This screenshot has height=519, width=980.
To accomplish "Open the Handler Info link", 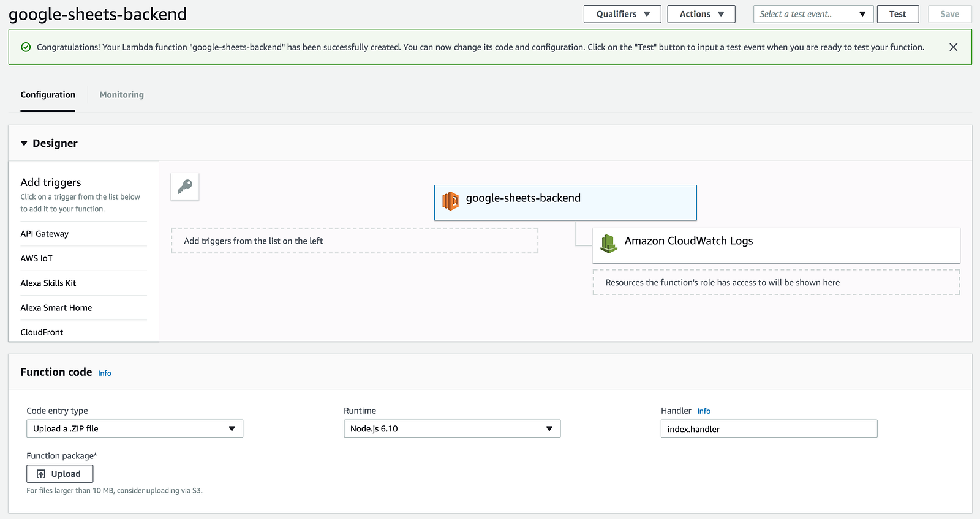I will click(704, 411).
